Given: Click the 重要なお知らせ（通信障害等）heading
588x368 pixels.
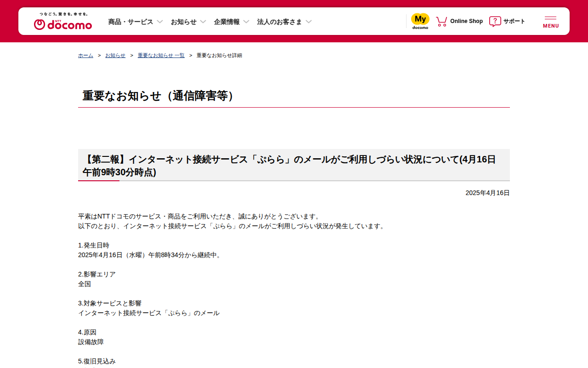Looking at the screenshot, I should (x=161, y=96).
